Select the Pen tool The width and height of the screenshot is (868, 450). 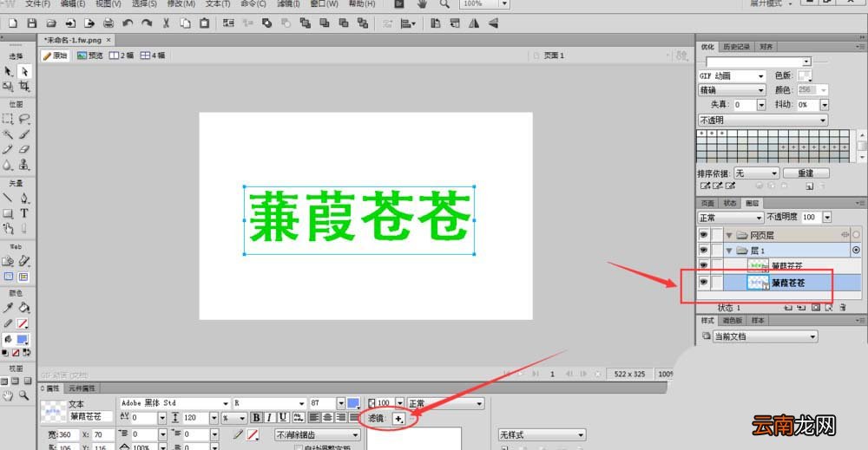24,198
